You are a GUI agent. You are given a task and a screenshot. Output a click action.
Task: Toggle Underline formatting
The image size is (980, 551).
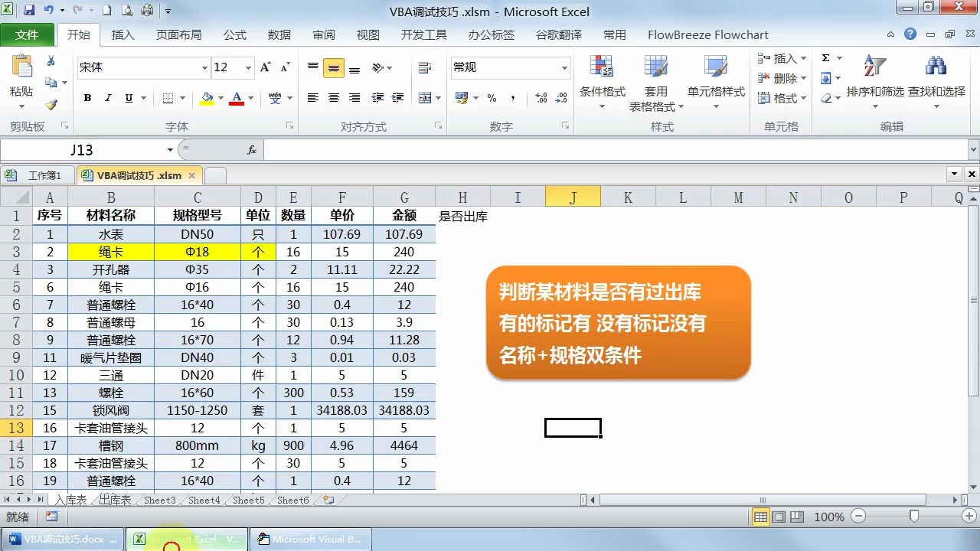(129, 98)
